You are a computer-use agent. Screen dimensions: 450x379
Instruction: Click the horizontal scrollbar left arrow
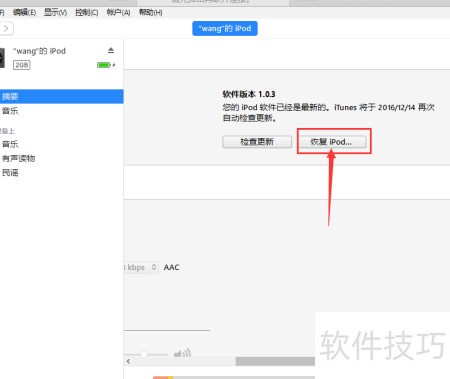tap(128, 361)
